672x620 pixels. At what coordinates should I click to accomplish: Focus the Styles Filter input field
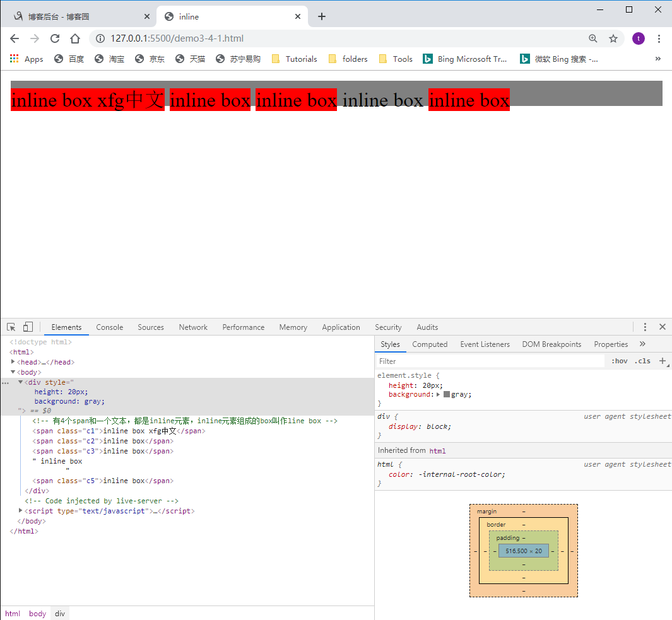coord(490,361)
